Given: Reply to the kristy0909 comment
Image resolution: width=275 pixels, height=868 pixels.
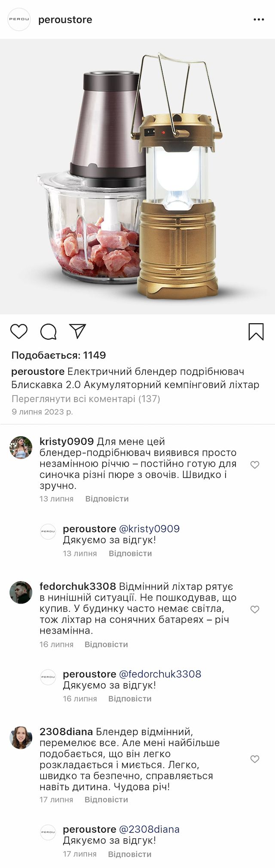Looking at the screenshot, I should (107, 499).
